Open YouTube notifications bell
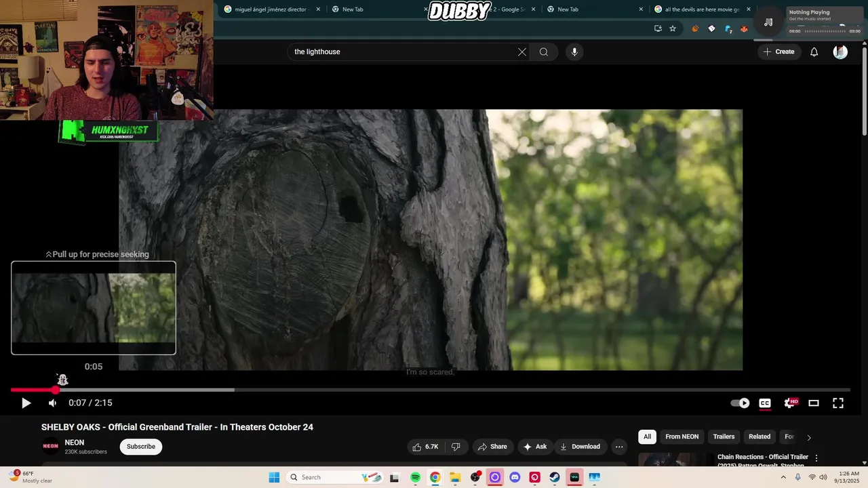The width and height of the screenshot is (868, 488). tap(814, 52)
